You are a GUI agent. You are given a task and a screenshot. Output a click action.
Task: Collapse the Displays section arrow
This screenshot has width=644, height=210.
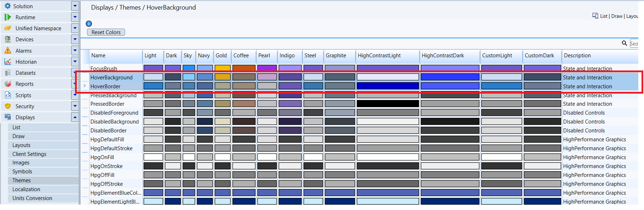75,117
